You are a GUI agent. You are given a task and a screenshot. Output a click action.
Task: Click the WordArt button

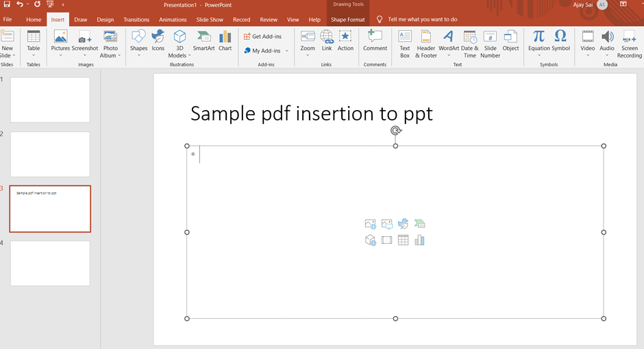[x=449, y=44]
